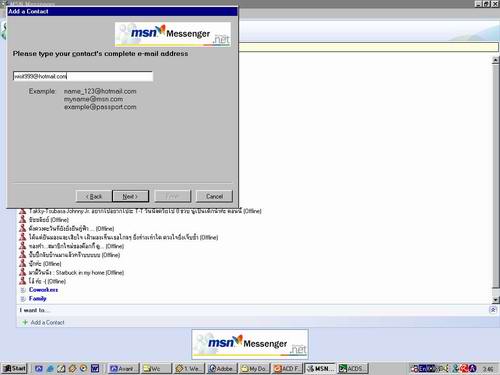The image size is (500, 375).
Task: Switch to the Avant taskbar button
Action: pyautogui.click(x=123, y=369)
